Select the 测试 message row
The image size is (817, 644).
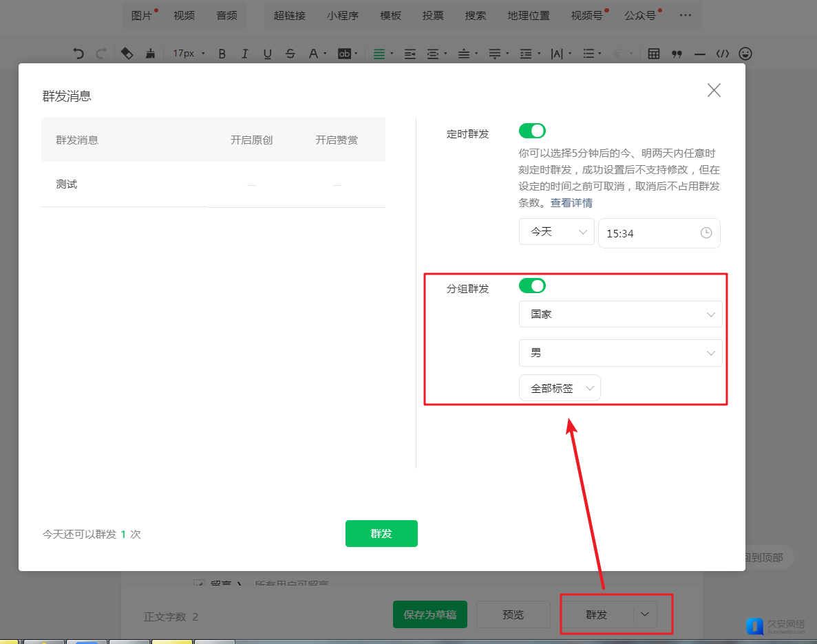pyautogui.click(x=213, y=184)
